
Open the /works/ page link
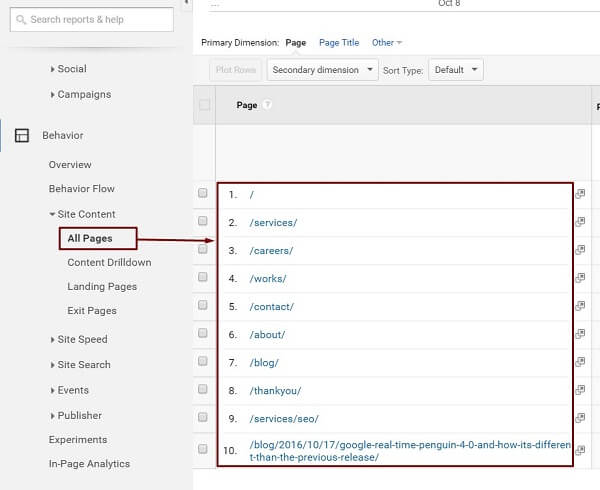268,278
